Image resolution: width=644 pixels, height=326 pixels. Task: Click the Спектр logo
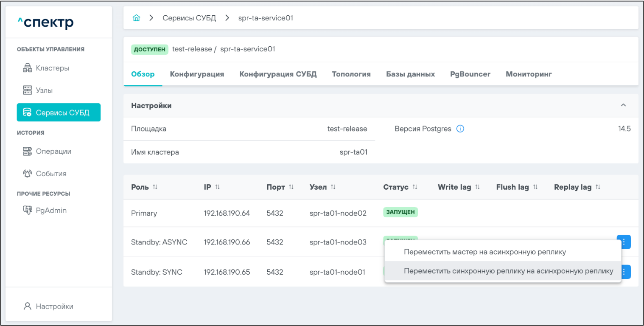tap(45, 22)
